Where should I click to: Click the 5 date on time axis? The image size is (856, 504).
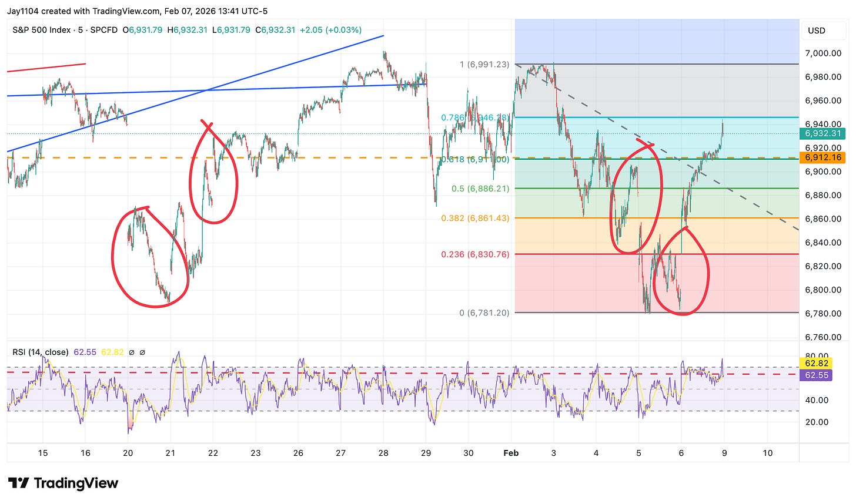638,453
